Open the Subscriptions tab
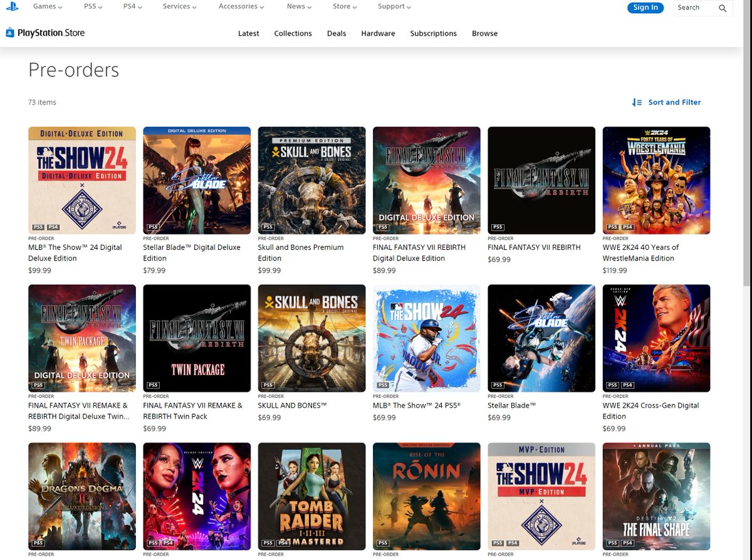The image size is (752, 560). 434,33
